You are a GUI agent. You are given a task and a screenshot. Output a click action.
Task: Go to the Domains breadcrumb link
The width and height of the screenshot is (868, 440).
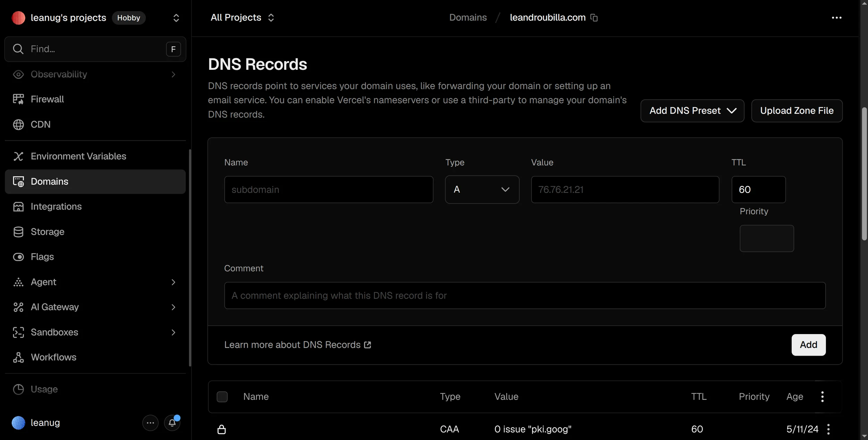point(468,18)
